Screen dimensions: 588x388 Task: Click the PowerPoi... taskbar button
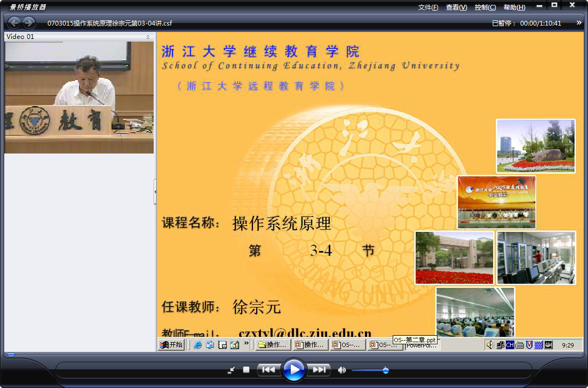point(422,346)
